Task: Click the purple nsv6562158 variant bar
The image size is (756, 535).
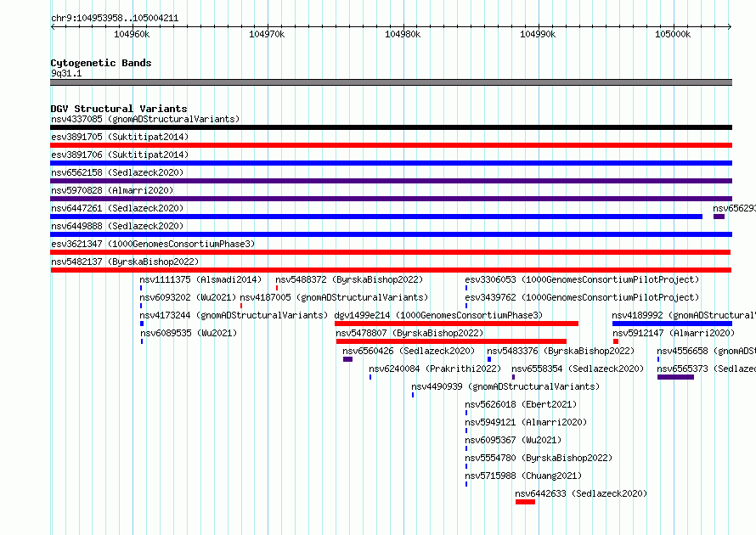Action: coord(391,181)
